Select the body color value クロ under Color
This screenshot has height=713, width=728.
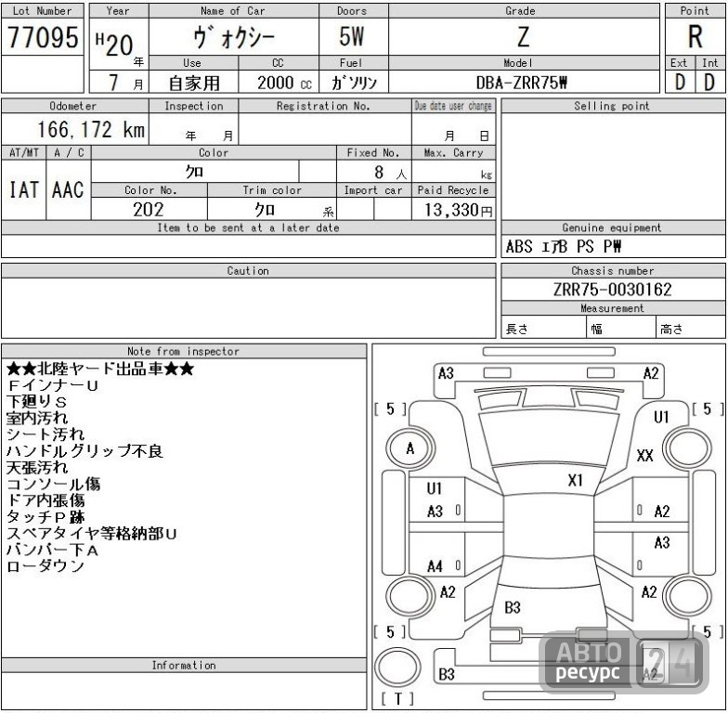[x=195, y=172]
